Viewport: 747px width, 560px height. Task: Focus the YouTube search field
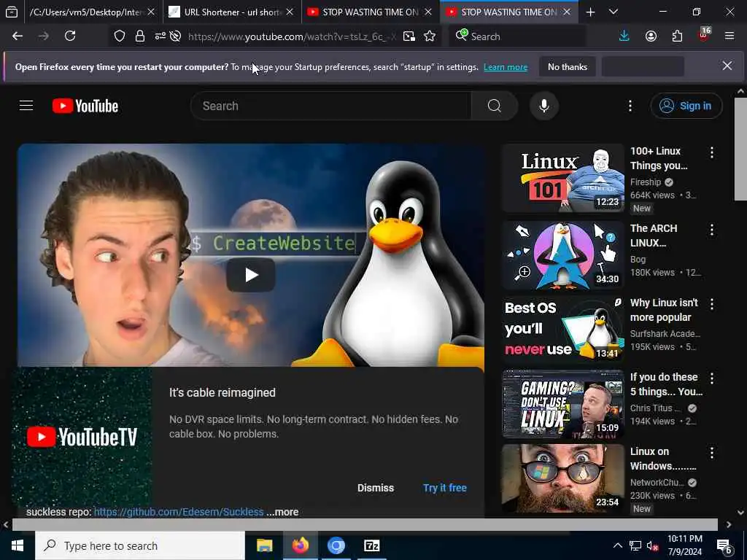pyautogui.click(x=330, y=106)
